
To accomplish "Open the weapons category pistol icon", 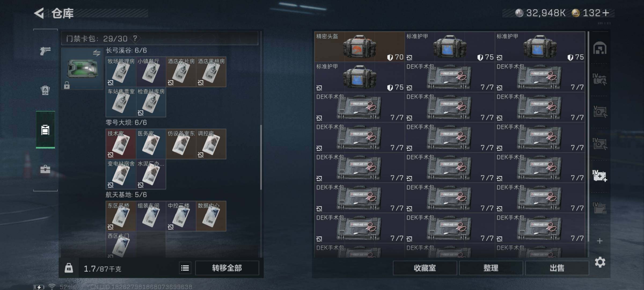I will pyautogui.click(x=45, y=51).
